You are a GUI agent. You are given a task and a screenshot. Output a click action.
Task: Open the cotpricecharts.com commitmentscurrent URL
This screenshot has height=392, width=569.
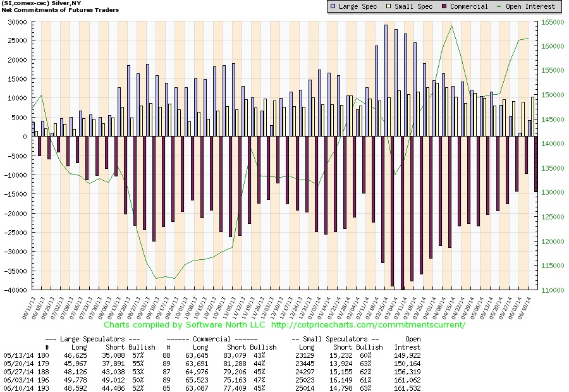point(368,324)
